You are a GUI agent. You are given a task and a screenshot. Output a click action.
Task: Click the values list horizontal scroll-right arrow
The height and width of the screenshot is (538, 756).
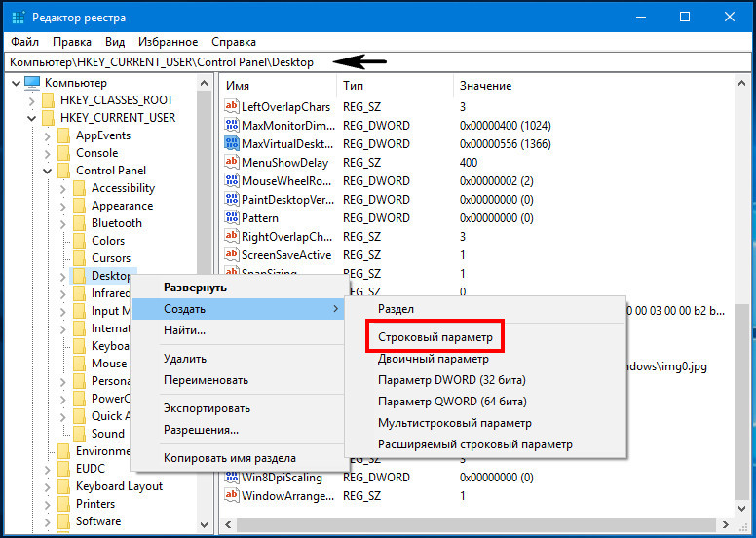point(726,524)
